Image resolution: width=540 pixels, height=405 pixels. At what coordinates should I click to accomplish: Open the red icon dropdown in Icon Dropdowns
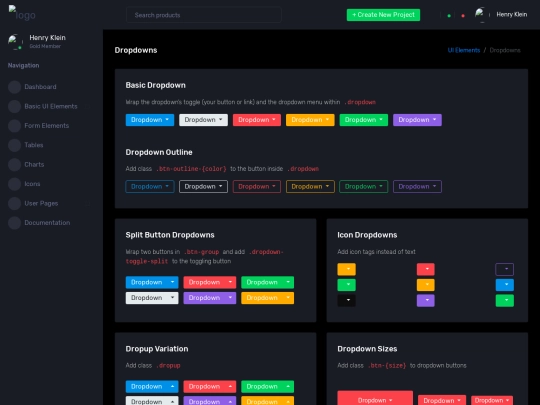[x=426, y=269]
